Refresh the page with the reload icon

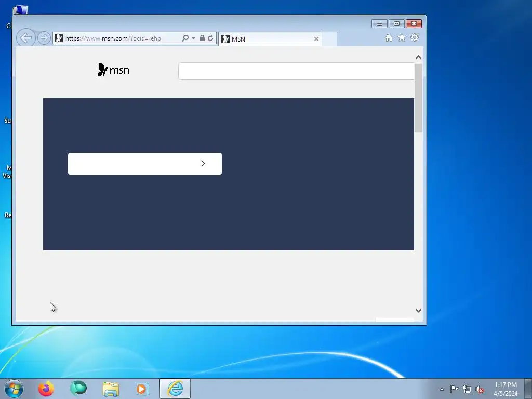(x=210, y=38)
